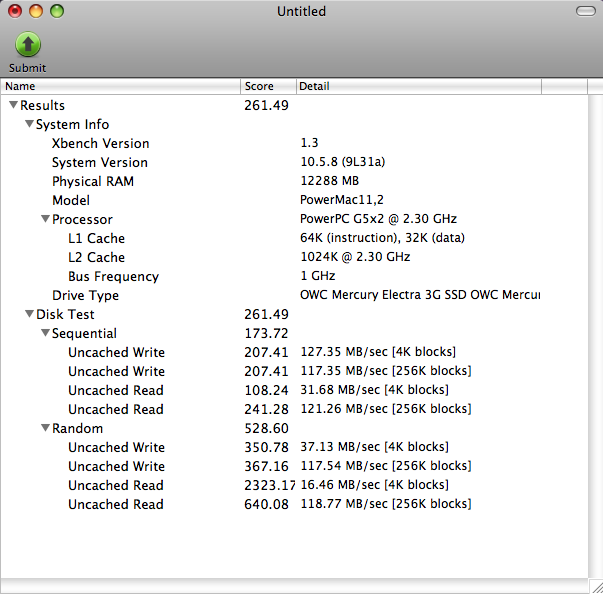Click the 64K (instruction), 32K (data) value
The height and width of the screenshot is (594, 603).
tap(382, 238)
